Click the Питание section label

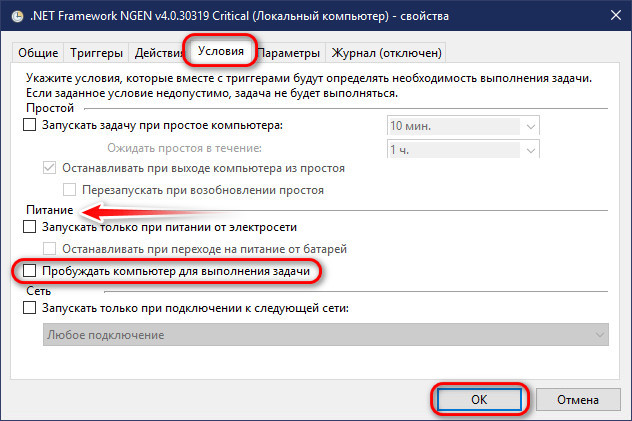(50, 210)
